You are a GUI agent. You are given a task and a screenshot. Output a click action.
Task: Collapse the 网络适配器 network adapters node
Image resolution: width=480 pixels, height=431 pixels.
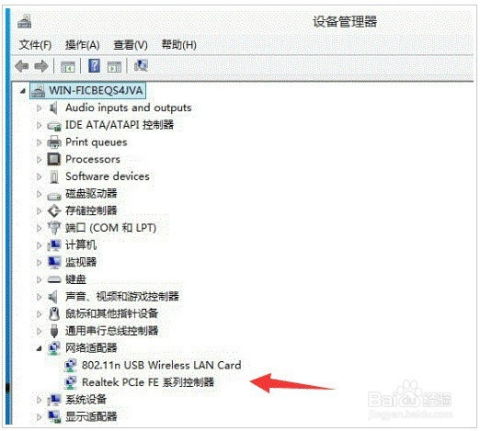point(39,348)
